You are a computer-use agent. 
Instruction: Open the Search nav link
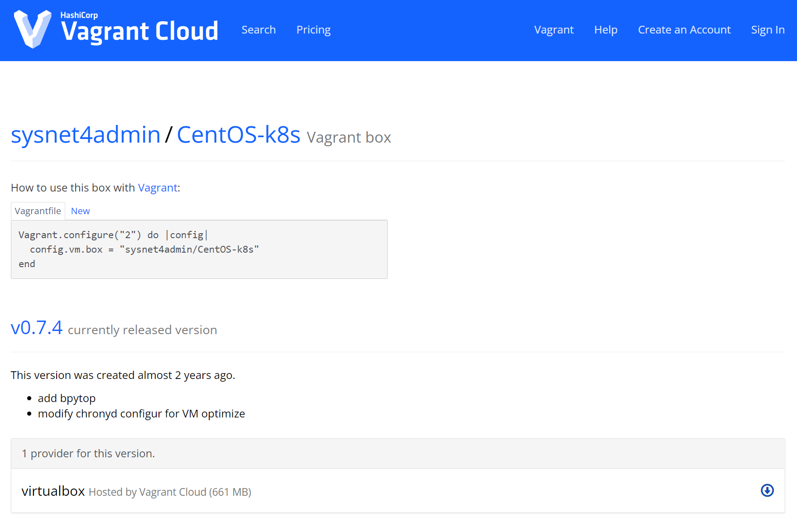pos(259,30)
